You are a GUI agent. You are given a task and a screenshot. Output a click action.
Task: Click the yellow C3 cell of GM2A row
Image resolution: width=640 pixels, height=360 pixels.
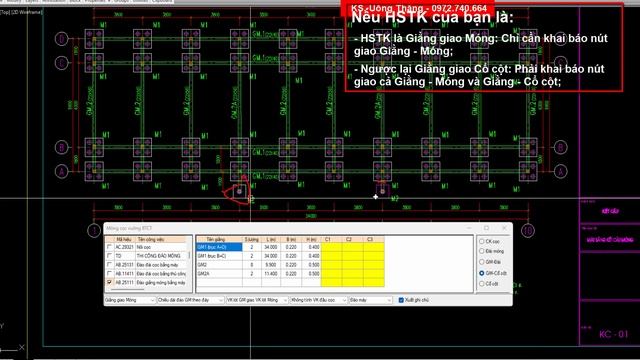click(373, 273)
